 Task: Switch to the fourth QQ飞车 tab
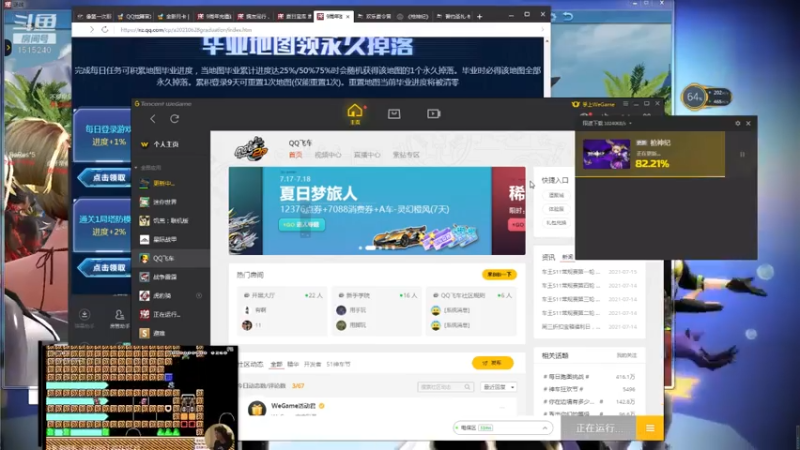[406, 155]
